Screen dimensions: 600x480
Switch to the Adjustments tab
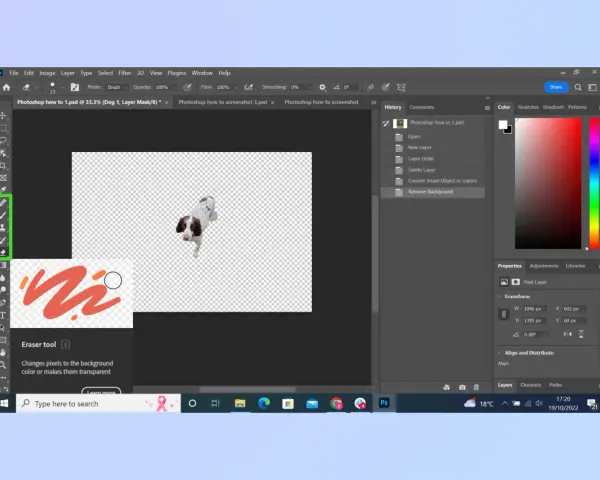click(x=544, y=266)
